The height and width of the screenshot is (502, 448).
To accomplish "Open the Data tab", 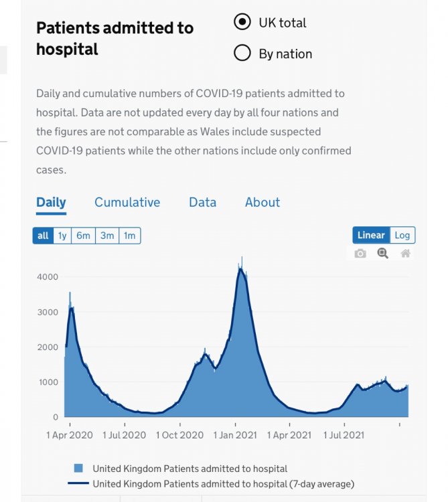I will pyautogui.click(x=202, y=202).
